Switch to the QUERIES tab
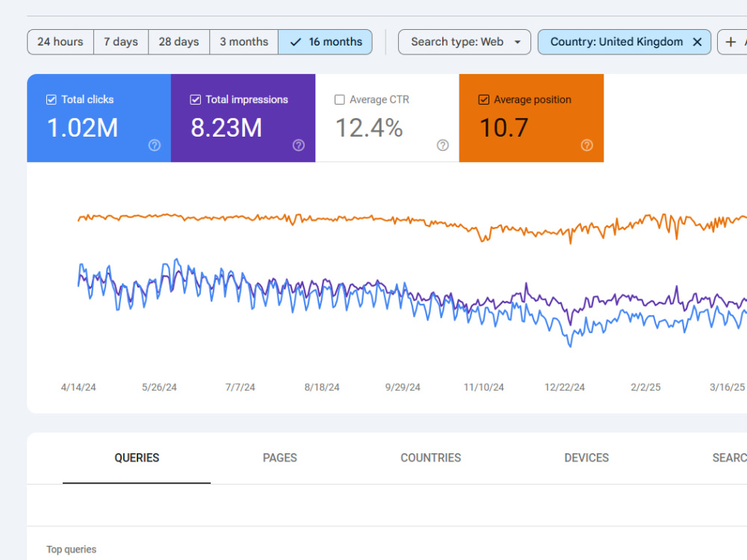Screen dimensions: 747x560 click(137, 458)
